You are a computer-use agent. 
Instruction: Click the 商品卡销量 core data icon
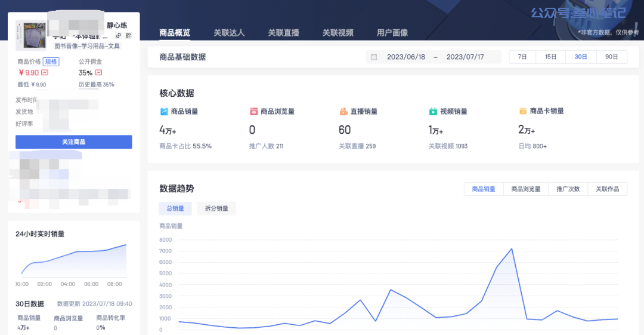pos(523,111)
